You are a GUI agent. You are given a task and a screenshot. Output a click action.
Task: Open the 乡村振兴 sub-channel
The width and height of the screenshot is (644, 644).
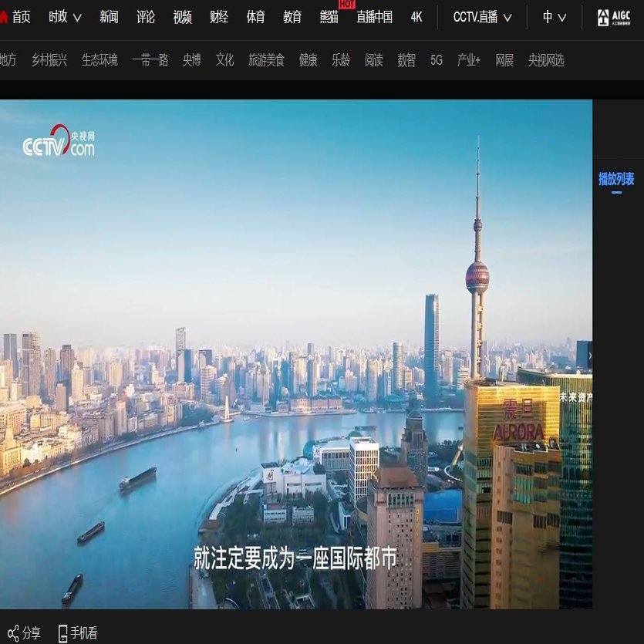tap(49, 60)
